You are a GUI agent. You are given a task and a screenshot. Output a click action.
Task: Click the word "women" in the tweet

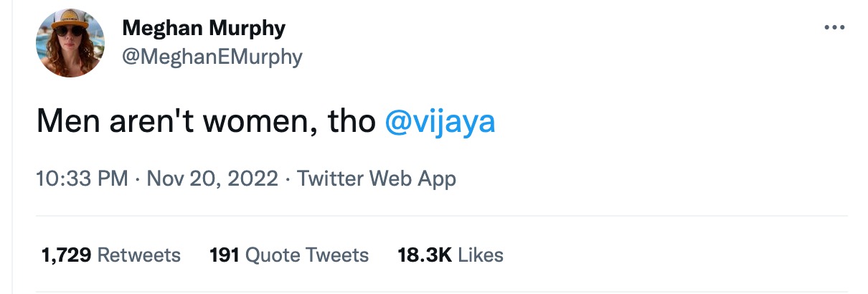[247, 122]
